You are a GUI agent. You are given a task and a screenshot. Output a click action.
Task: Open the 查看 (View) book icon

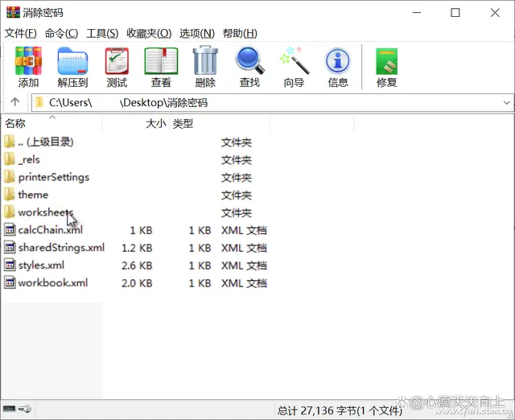coord(161,61)
